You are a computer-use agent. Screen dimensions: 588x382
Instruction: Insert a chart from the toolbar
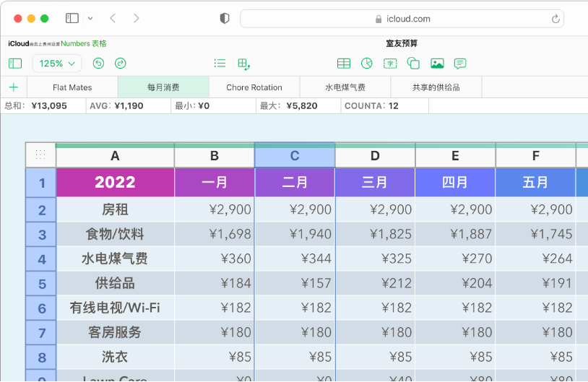click(366, 64)
